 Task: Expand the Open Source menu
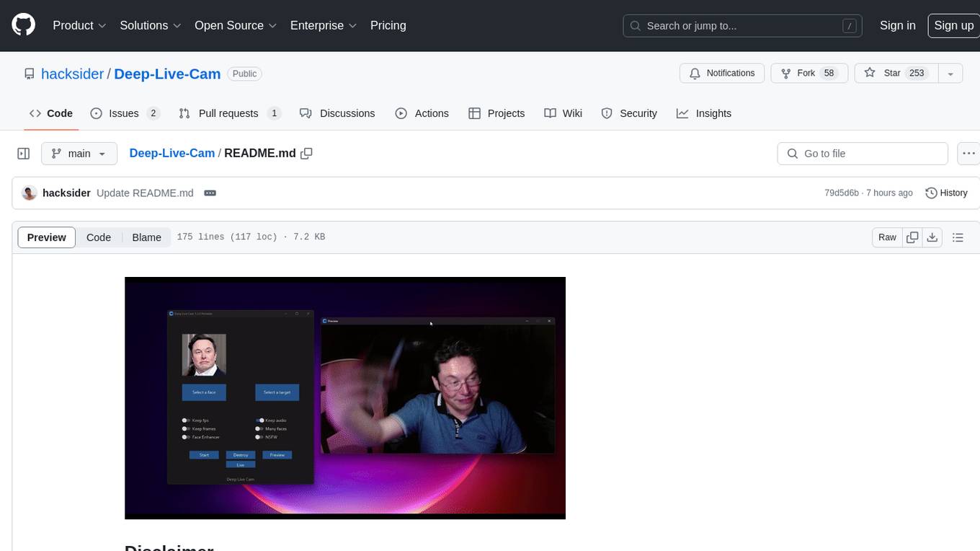236,25
